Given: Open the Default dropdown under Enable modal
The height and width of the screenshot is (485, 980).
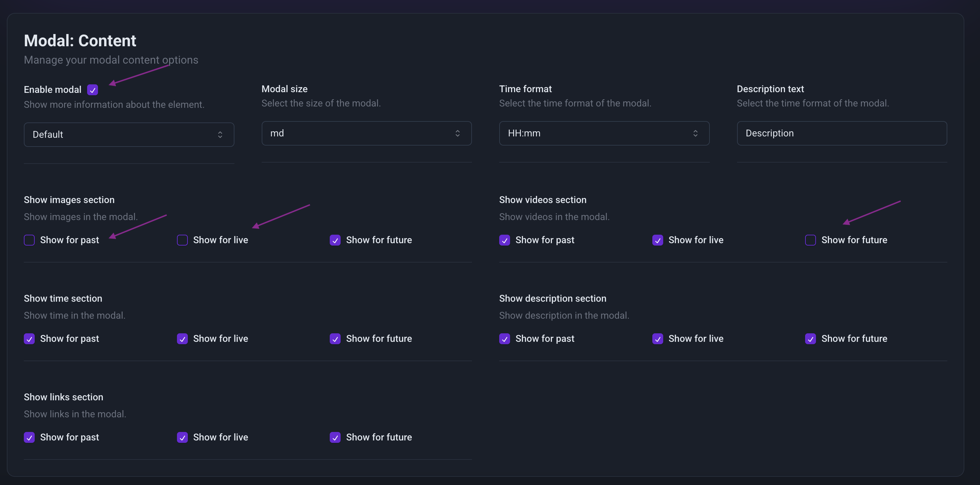Looking at the screenshot, I should tap(129, 134).
